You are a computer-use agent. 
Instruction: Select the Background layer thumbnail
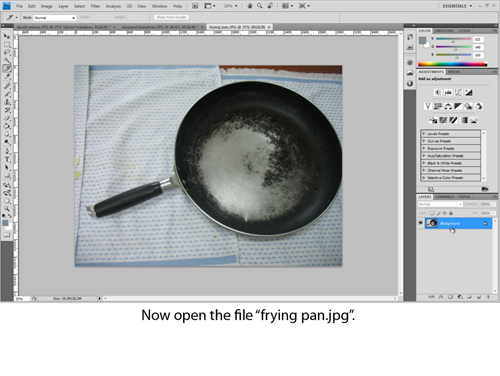click(431, 223)
